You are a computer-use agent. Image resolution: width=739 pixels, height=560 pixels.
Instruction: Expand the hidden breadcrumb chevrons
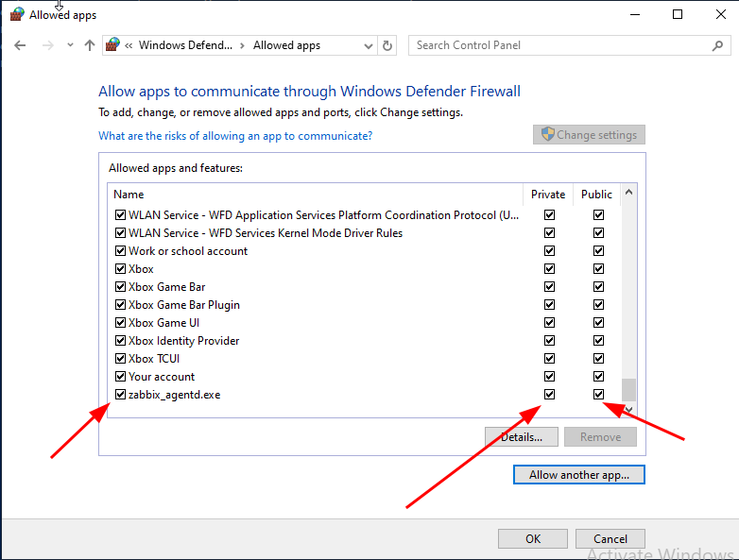(129, 45)
